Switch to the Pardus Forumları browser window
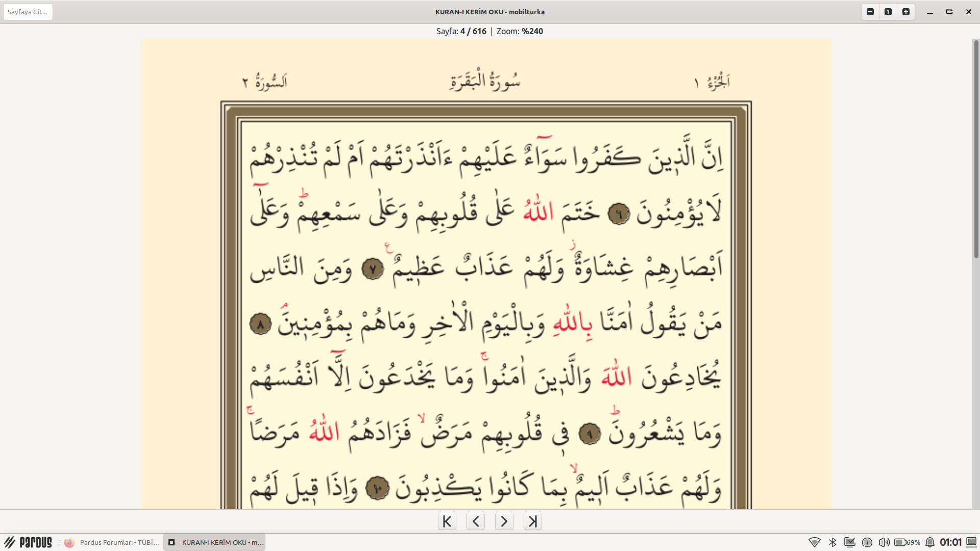 pos(113,542)
